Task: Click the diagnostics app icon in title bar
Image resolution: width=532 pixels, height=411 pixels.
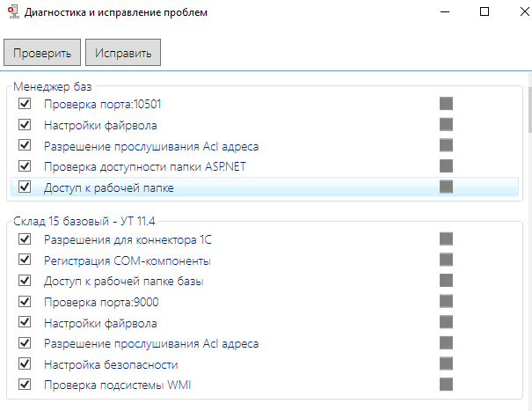Action: (x=13, y=12)
